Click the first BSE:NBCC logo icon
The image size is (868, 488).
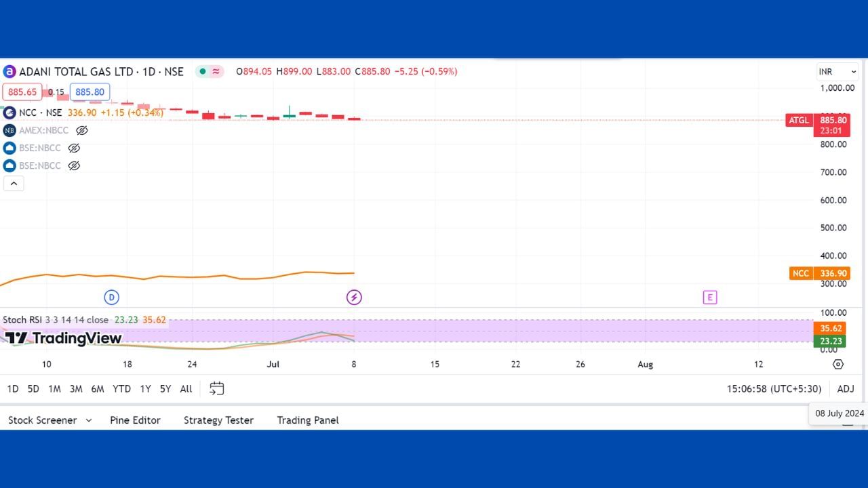[9, 148]
